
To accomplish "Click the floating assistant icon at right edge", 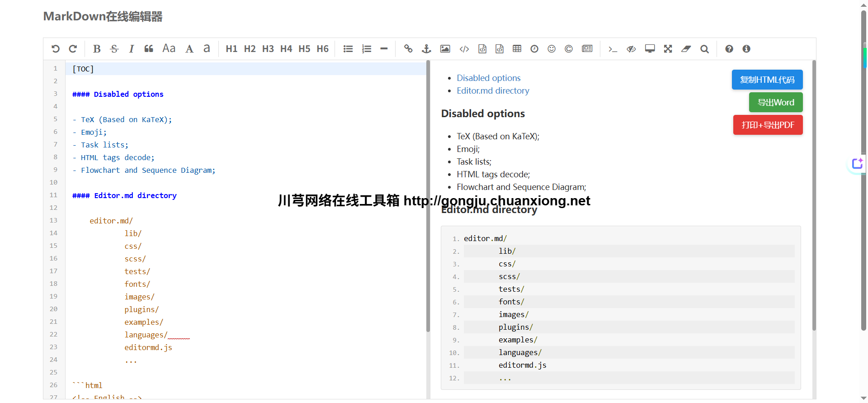I will 857,164.
